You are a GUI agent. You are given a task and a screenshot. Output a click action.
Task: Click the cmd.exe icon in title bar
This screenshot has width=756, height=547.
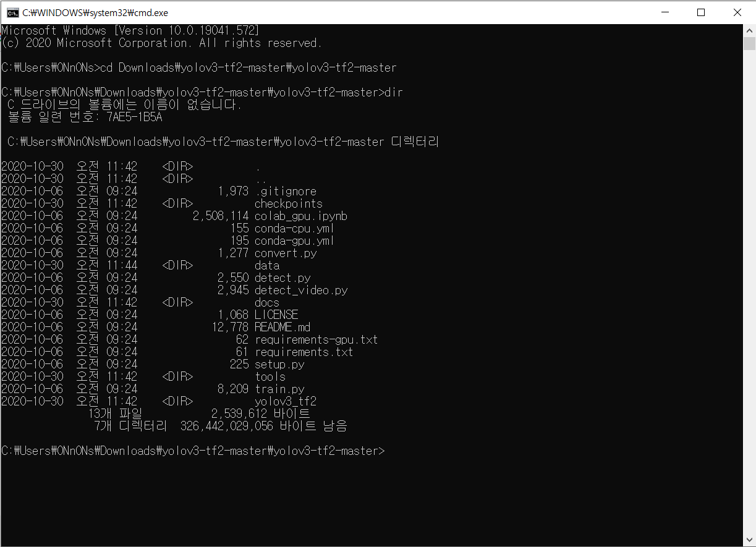coord(12,12)
